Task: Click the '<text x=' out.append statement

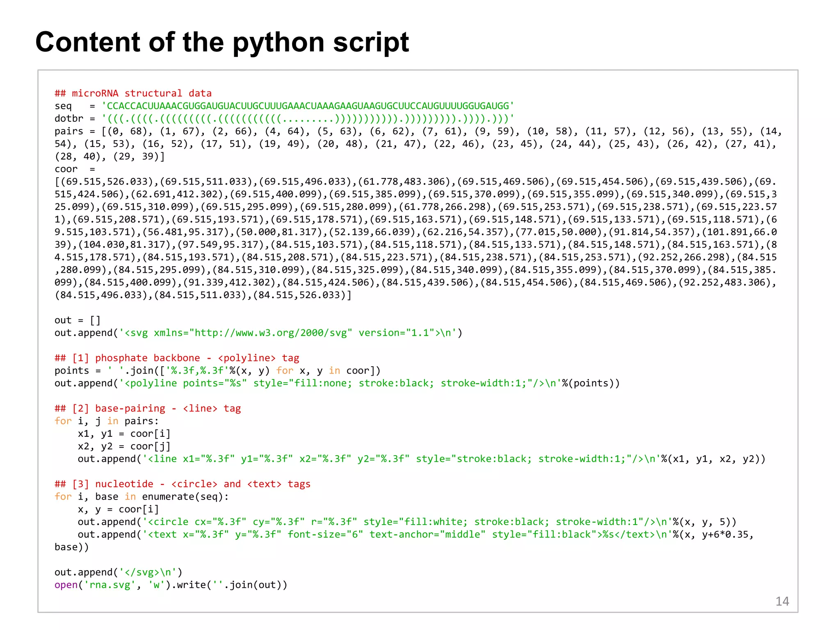Action: [404, 541]
